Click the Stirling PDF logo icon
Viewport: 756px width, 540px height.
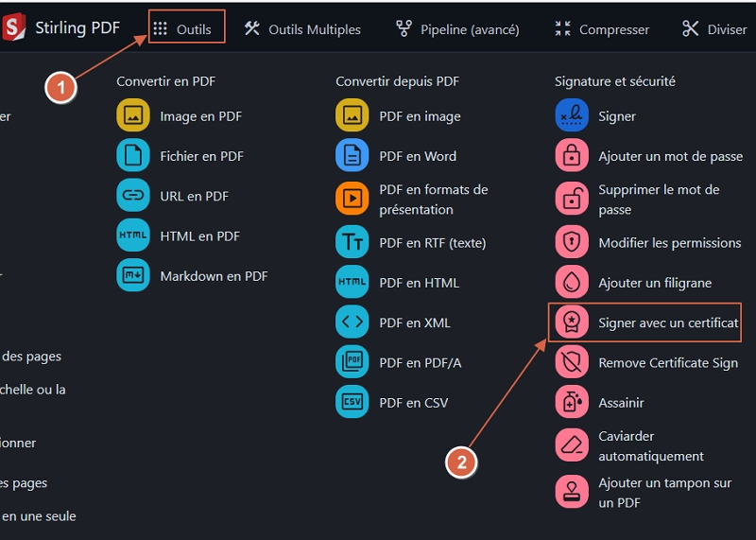14,27
